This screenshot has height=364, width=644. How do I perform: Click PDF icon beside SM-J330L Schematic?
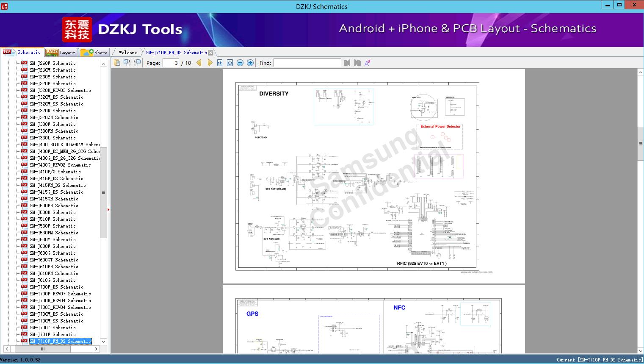(24, 137)
